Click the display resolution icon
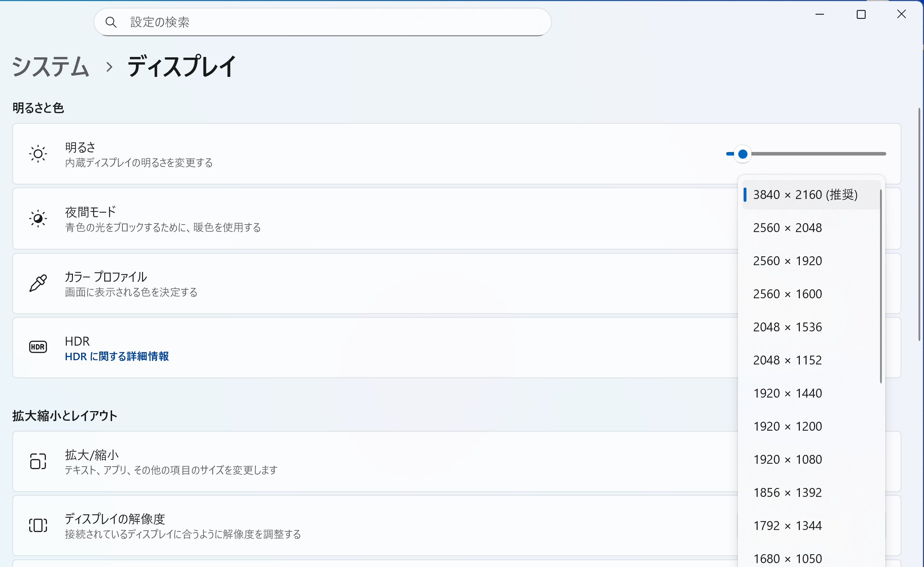This screenshot has height=567, width=924. 38,525
